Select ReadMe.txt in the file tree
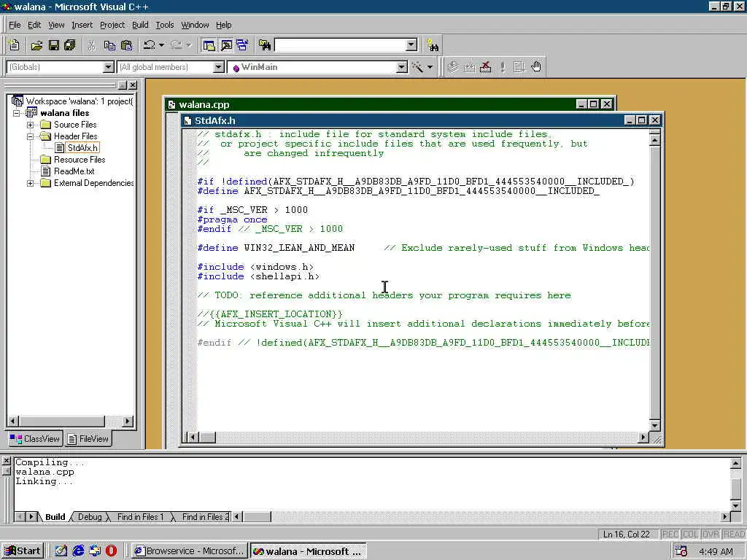Screen dimensions: 747x560 click(74, 171)
